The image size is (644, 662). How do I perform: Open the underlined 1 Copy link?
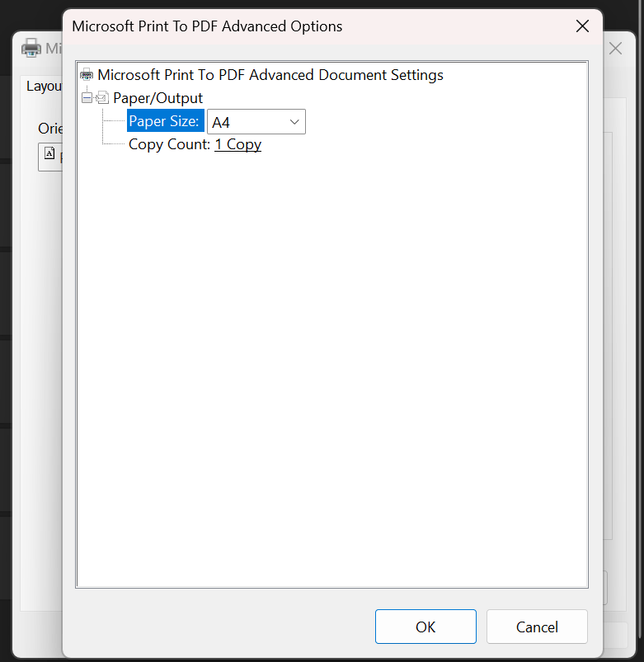coord(237,143)
